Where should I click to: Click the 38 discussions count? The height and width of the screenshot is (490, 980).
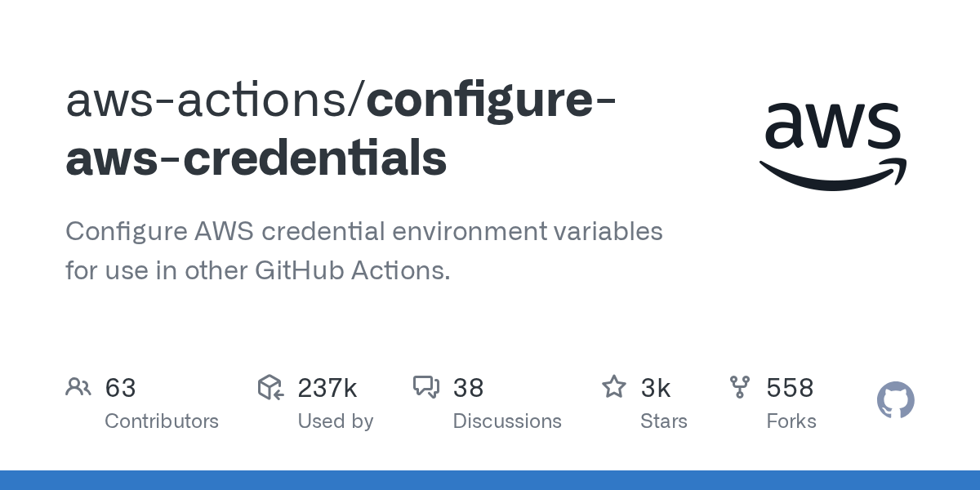click(x=468, y=388)
